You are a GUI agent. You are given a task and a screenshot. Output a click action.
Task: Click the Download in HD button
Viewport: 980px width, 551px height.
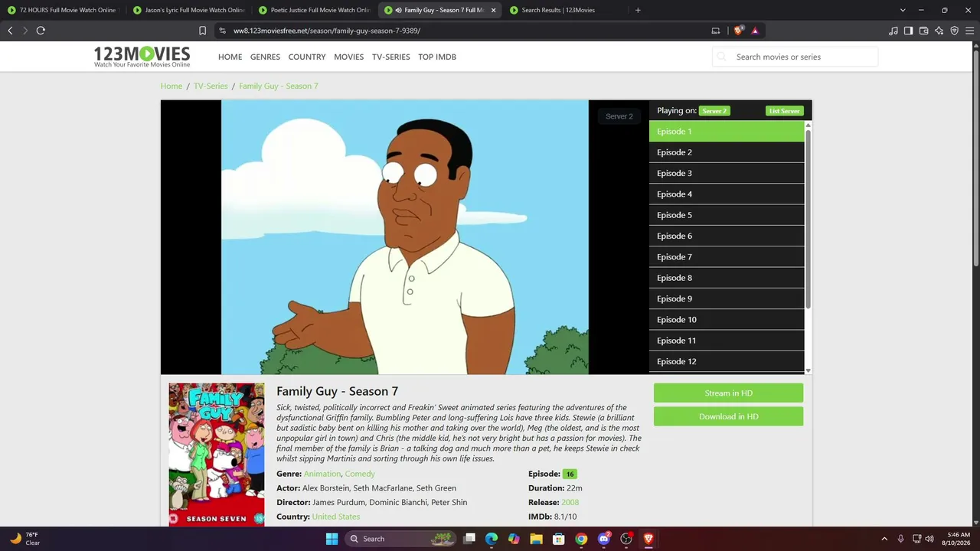pyautogui.click(x=728, y=416)
